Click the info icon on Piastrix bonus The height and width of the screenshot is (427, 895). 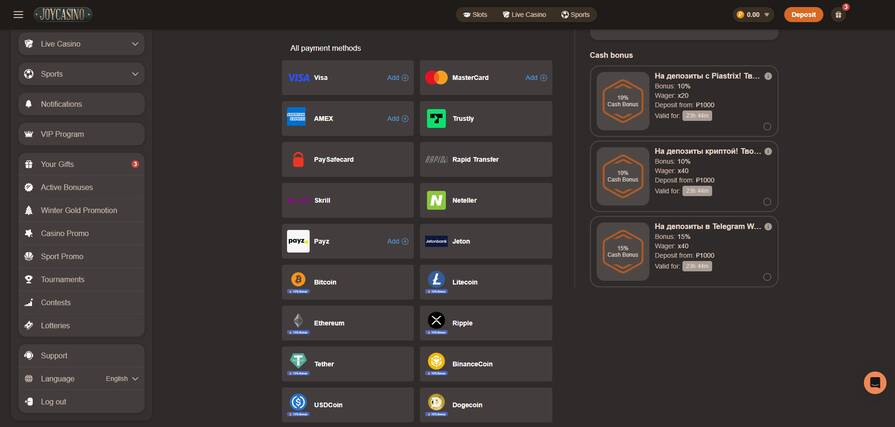(x=768, y=76)
